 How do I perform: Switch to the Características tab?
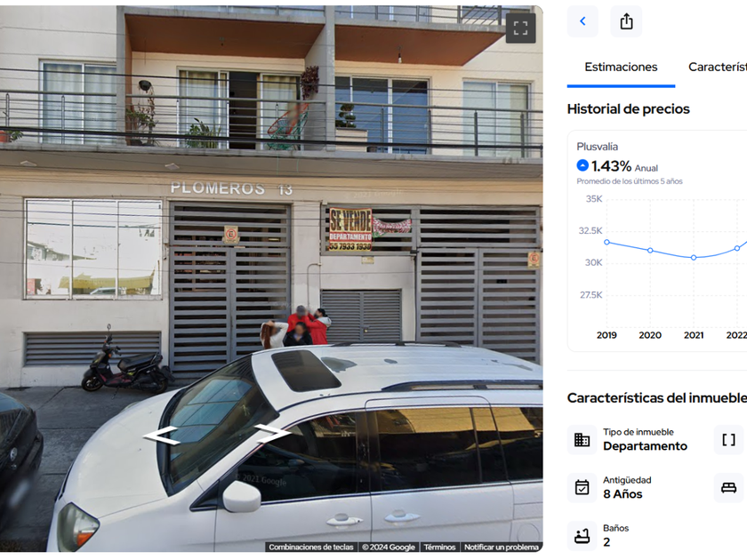tap(718, 68)
